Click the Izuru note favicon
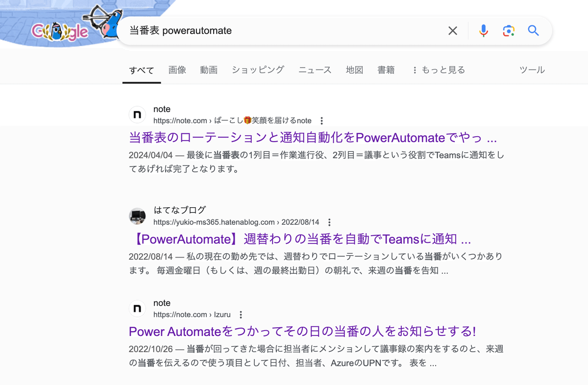Image resolution: width=588 pixels, height=385 pixels. pyautogui.click(x=137, y=309)
